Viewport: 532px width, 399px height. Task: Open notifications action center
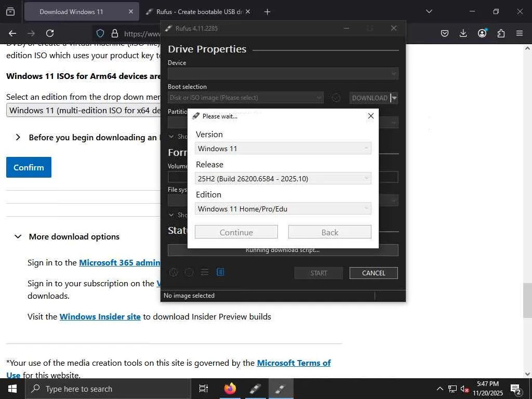(x=516, y=389)
